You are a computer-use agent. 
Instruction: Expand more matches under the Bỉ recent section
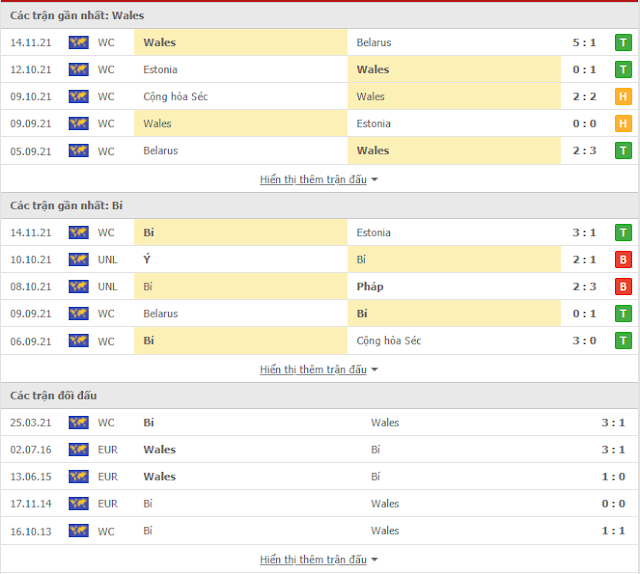[x=319, y=369]
